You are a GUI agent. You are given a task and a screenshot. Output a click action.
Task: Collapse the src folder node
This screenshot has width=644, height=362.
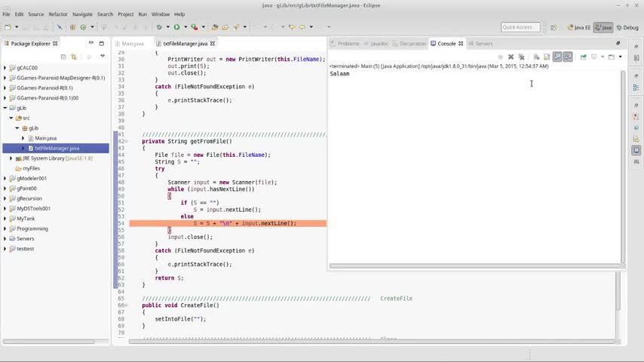click(x=11, y=118)
